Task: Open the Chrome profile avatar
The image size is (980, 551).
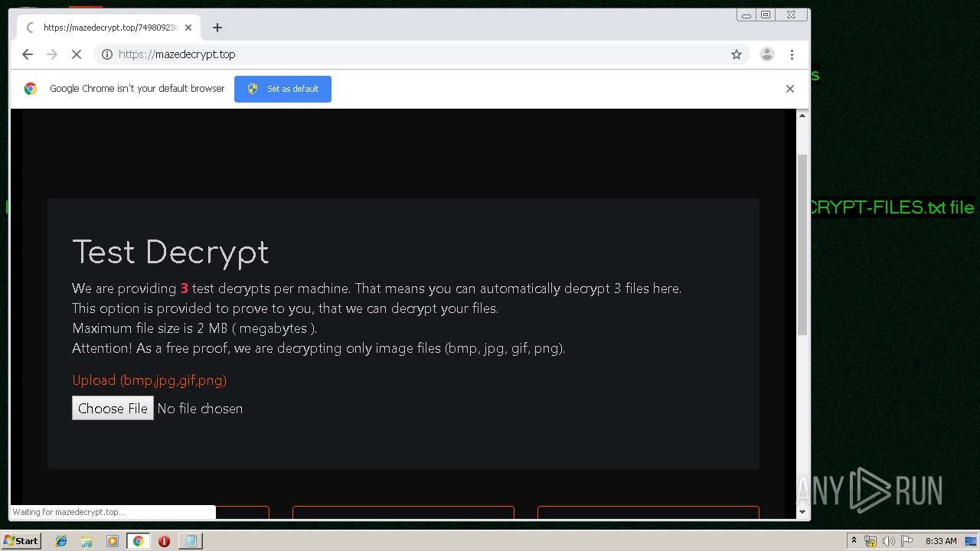Action: pos(767,54)
